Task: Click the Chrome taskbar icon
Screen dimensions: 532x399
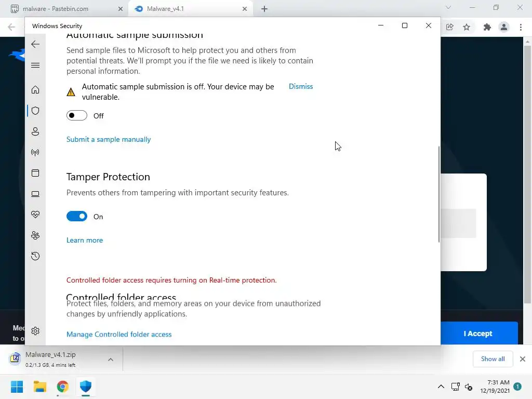Action: pos(63,387)
